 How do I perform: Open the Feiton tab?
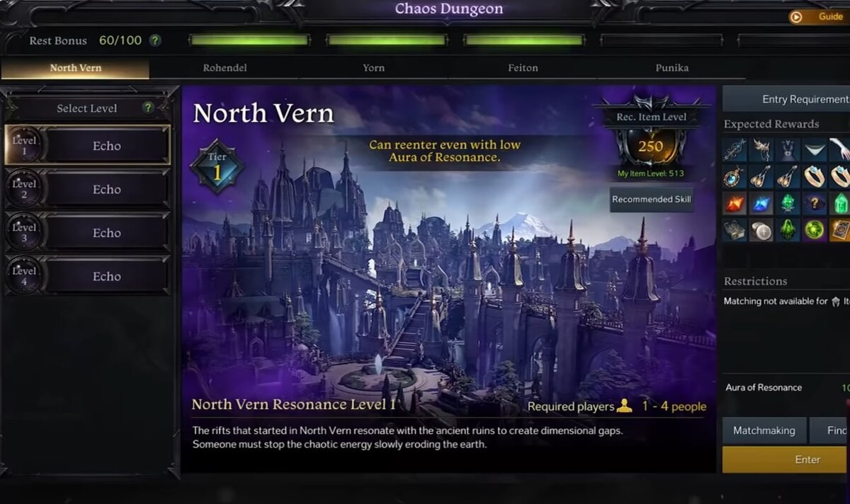(523, 68)
